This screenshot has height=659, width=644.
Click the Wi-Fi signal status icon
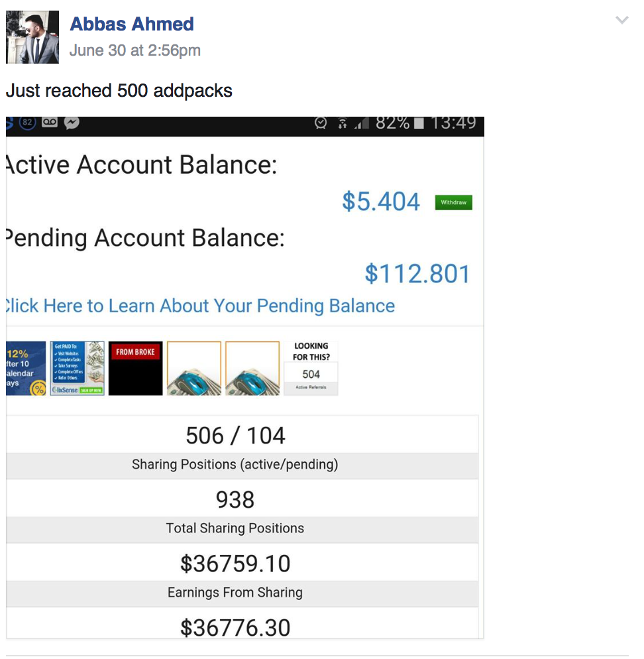coord(343,123)
